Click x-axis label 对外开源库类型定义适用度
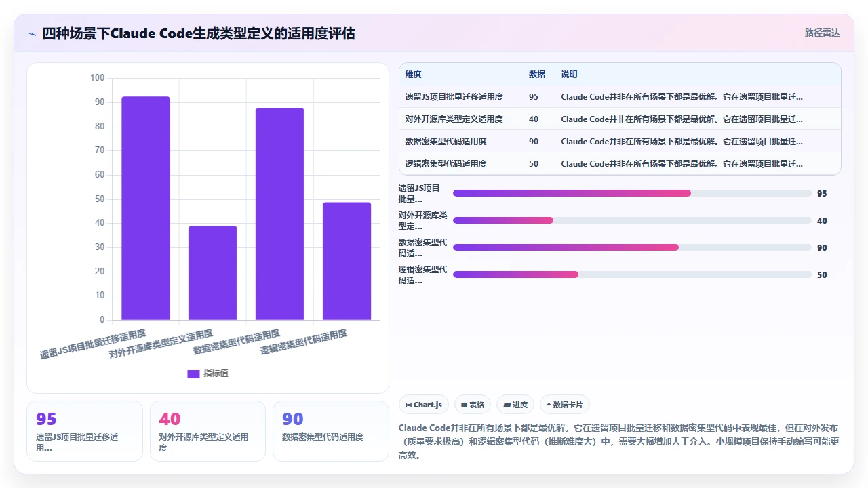This screenshot has width=868, height=488. coord(161,344)
